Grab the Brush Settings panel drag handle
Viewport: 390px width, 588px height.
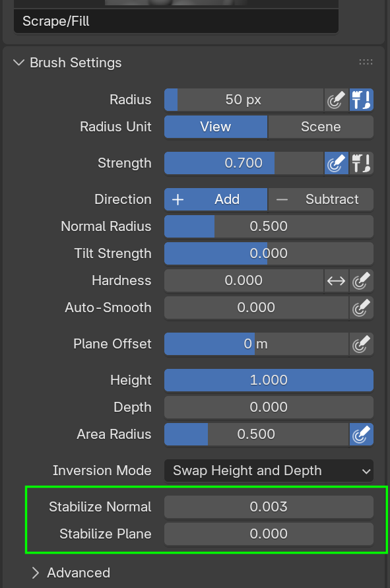366,62
